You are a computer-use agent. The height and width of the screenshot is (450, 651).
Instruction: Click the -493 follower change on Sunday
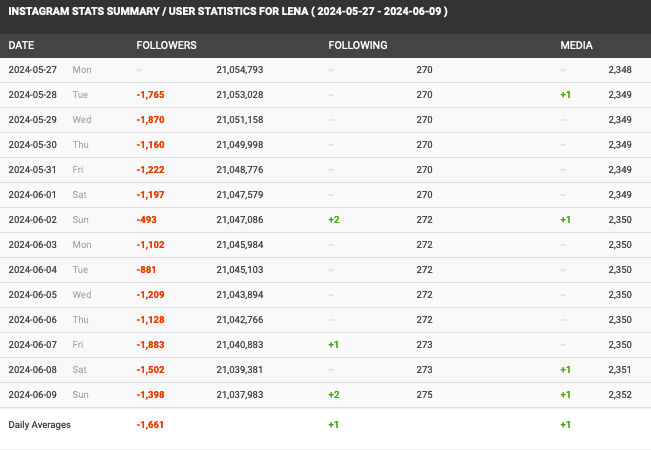point(147,220)
